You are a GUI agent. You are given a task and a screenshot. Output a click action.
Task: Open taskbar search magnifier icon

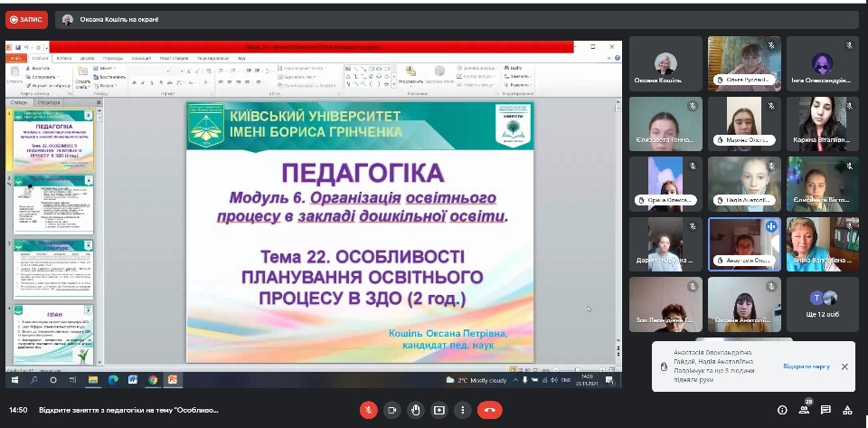click(x=34, y=380)
